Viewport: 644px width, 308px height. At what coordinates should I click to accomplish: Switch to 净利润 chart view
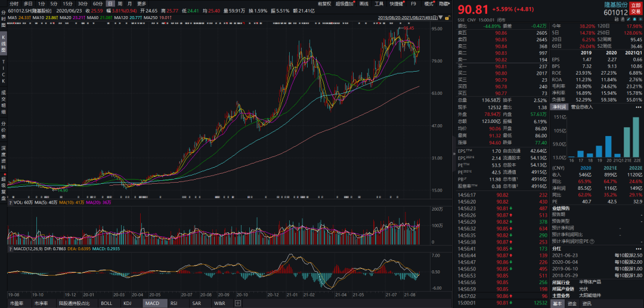pyautogui.click(x=559, y=107)
